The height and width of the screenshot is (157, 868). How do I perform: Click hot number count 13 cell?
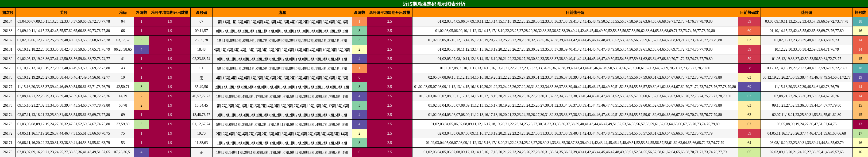[860, 124]
